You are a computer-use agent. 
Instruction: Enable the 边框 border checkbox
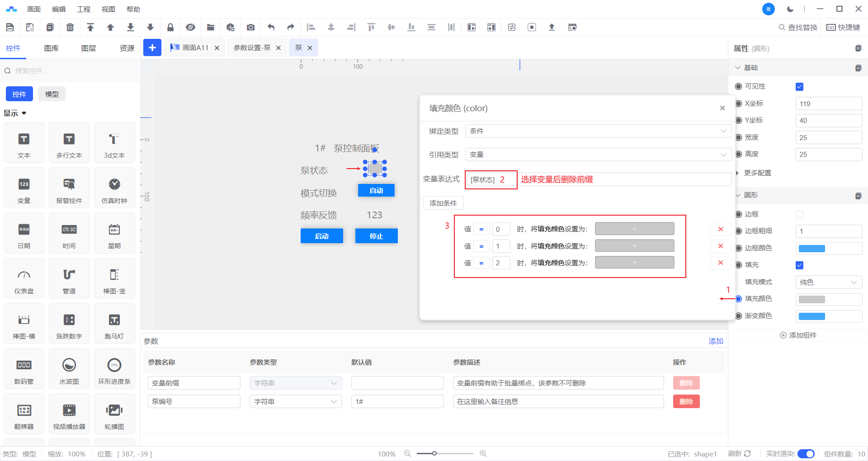[x=799, y=214]
